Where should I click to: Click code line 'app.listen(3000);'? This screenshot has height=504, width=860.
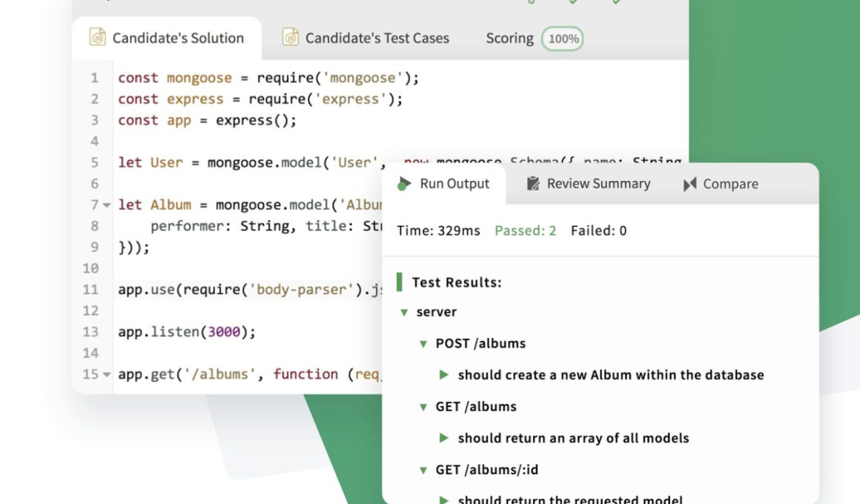click(187, 332)
